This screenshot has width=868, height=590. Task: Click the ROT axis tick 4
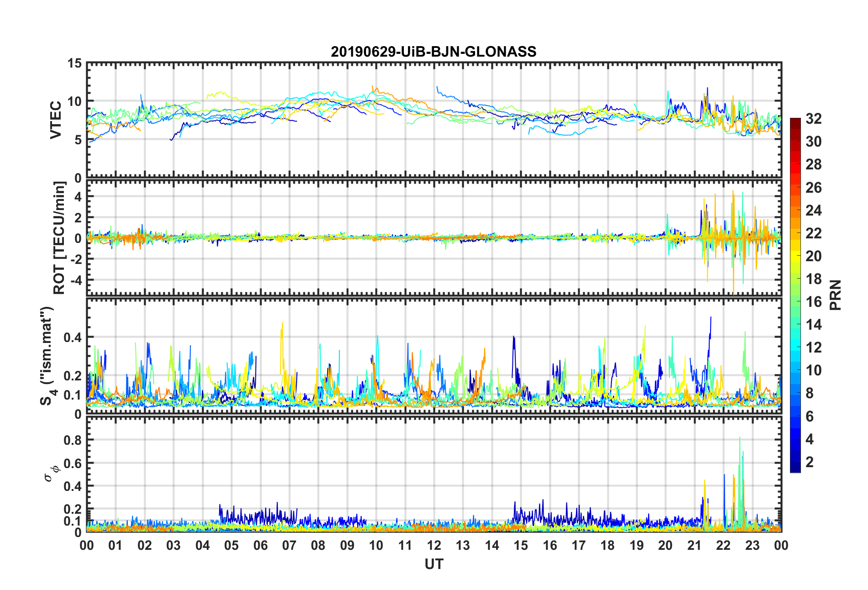[78, 196]
